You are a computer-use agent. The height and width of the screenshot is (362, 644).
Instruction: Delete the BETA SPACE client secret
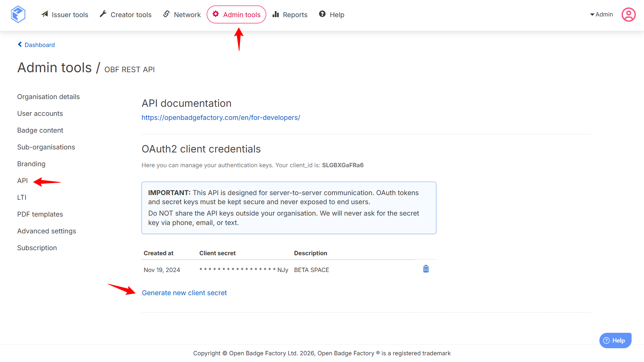pos(426,269)
